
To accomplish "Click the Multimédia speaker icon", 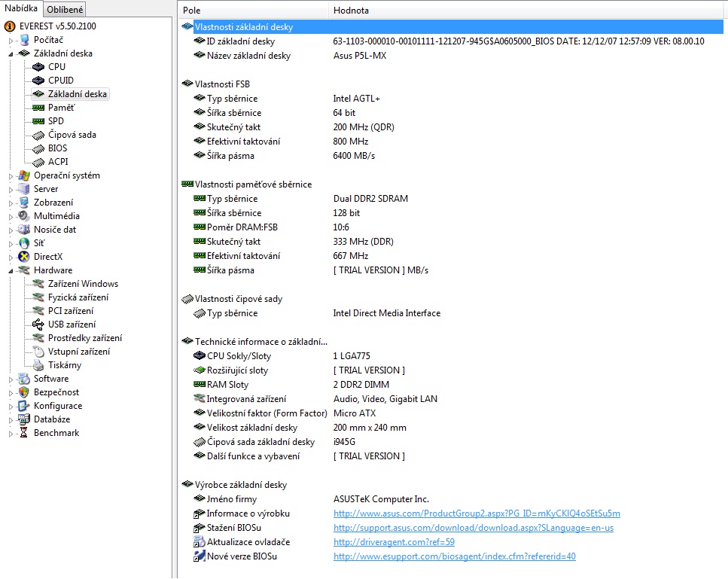I will tap(24, 216).
